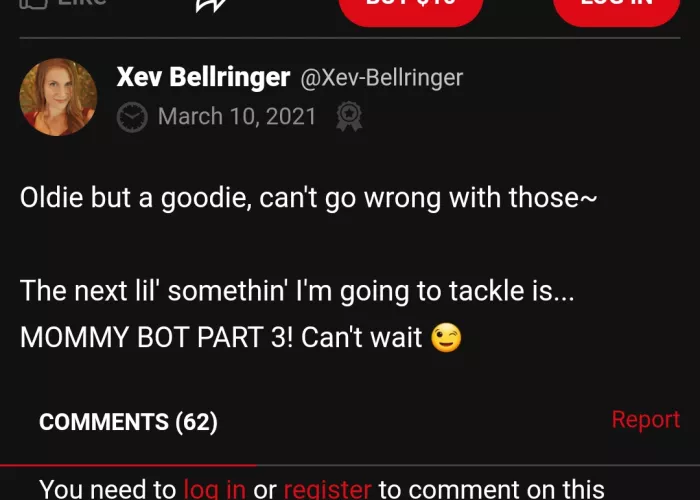Click the 'You need to' comment notice

click(x=108, y=489)
